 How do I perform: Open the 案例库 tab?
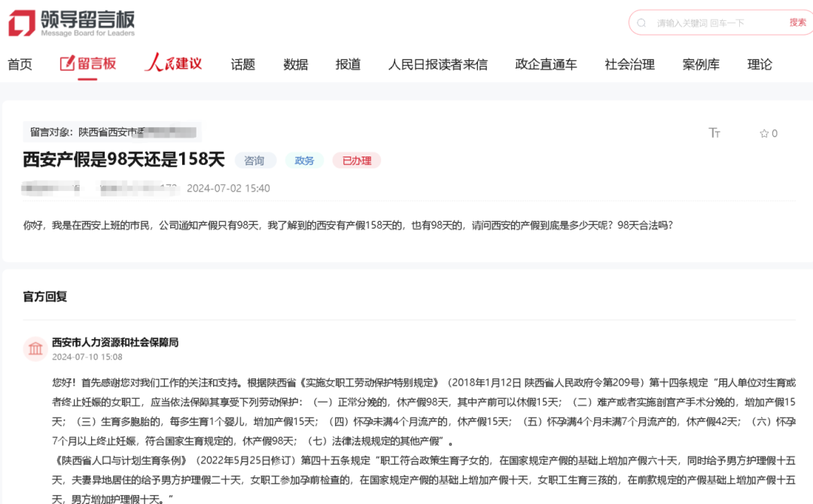coord(701,65)
